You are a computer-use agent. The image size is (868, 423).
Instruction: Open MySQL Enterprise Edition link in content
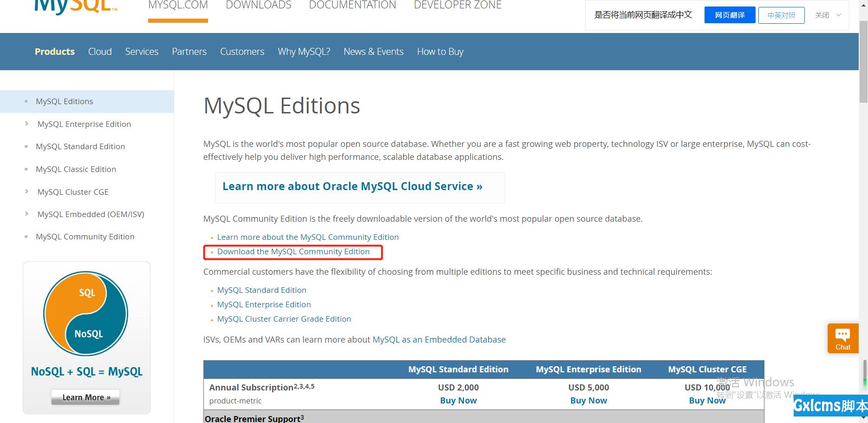pos(264,304)
